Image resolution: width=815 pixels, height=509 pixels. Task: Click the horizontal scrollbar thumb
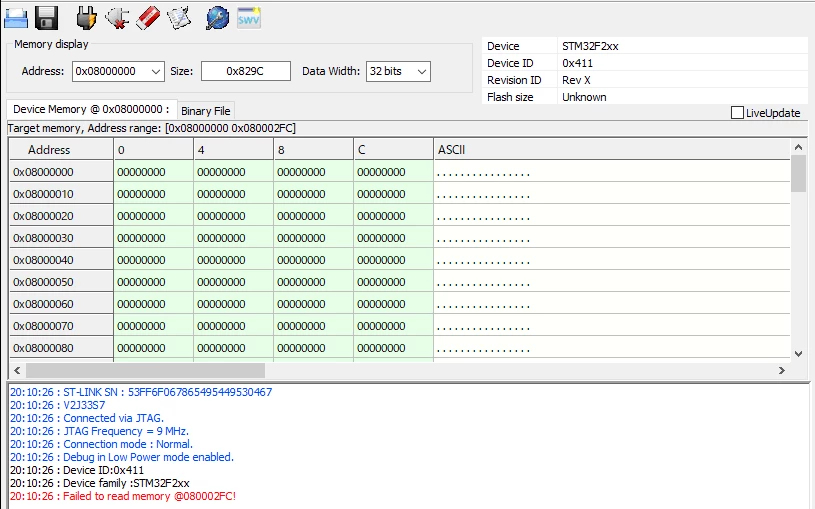point(146,371)
